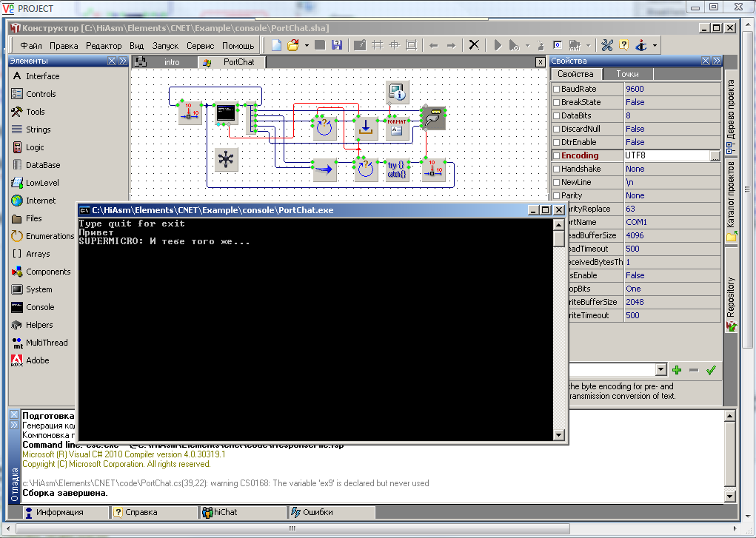
Task: Toggle the Encoding property checkbox
Action: (x=557, y=155)
